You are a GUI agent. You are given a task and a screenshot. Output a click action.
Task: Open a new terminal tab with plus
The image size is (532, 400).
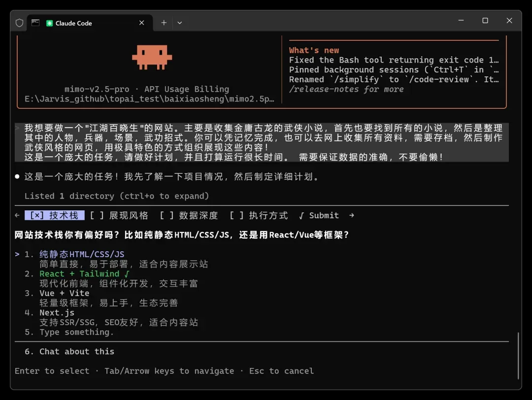tap(164, 23)
